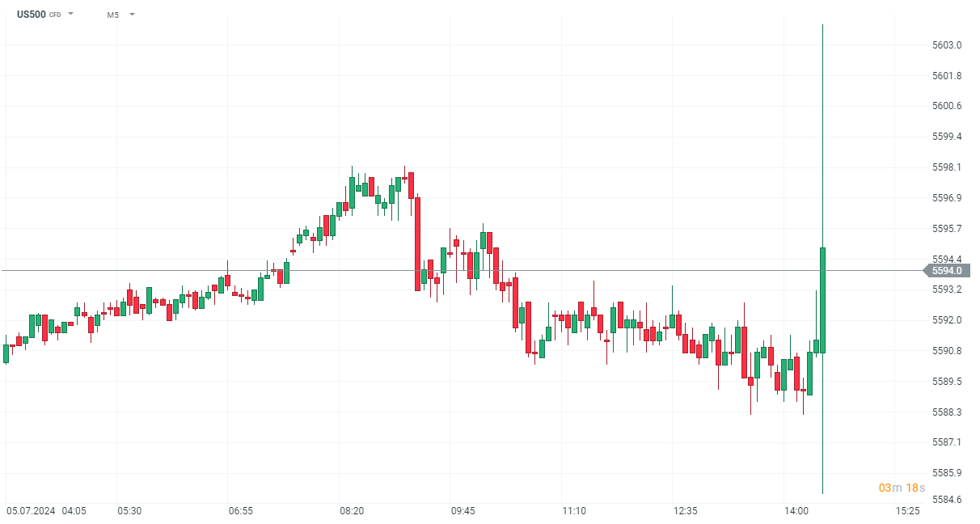Image resolution: width=980 pixels, height=524 pixels.
Task: Click the 5600.6 price axis label
Action: click(x=947, y=106)
